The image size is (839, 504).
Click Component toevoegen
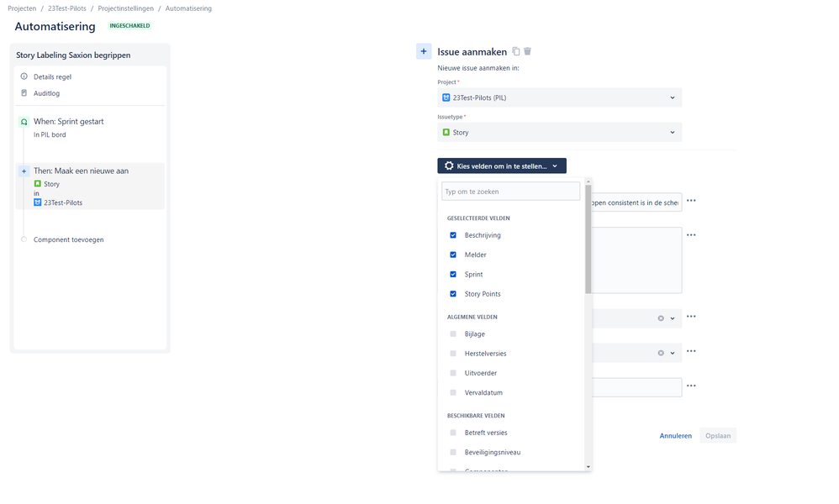pos(68,239)
